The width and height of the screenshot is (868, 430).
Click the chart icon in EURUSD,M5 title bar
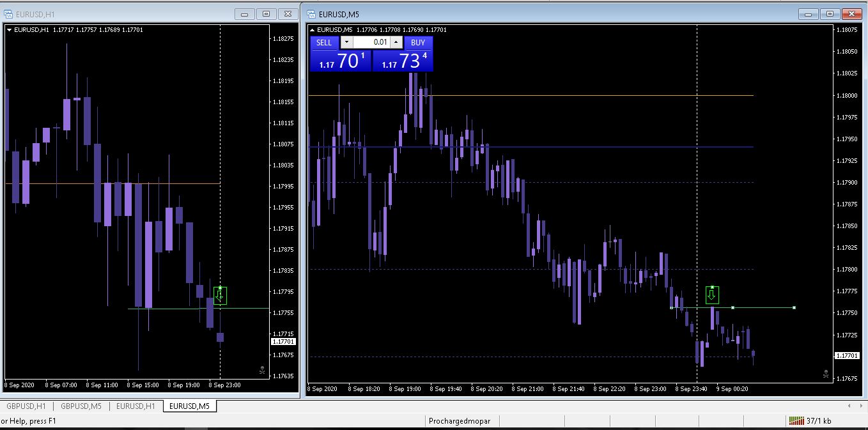(x=312, y=13)
